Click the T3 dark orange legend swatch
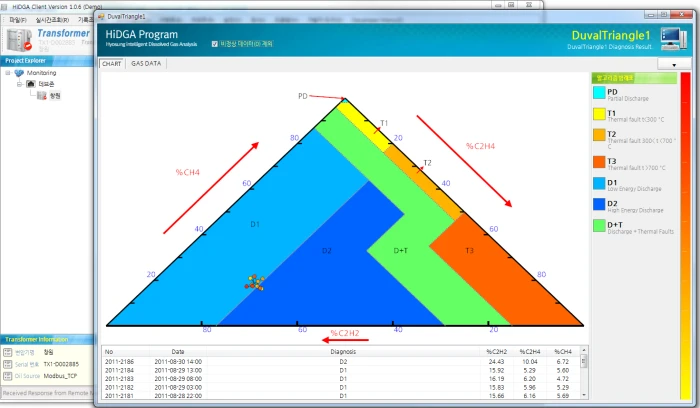The height and width of the screenshot is (408, 700). click(599, 162)
